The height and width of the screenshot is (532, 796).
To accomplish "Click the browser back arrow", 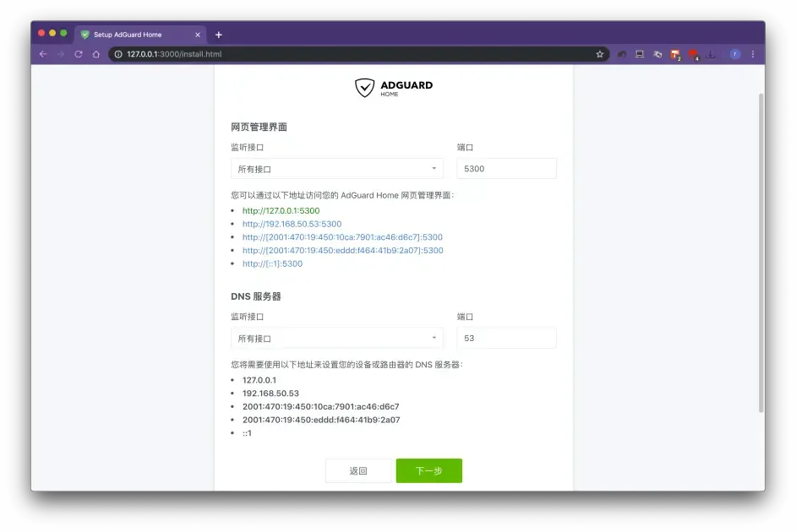I will 43,54.
